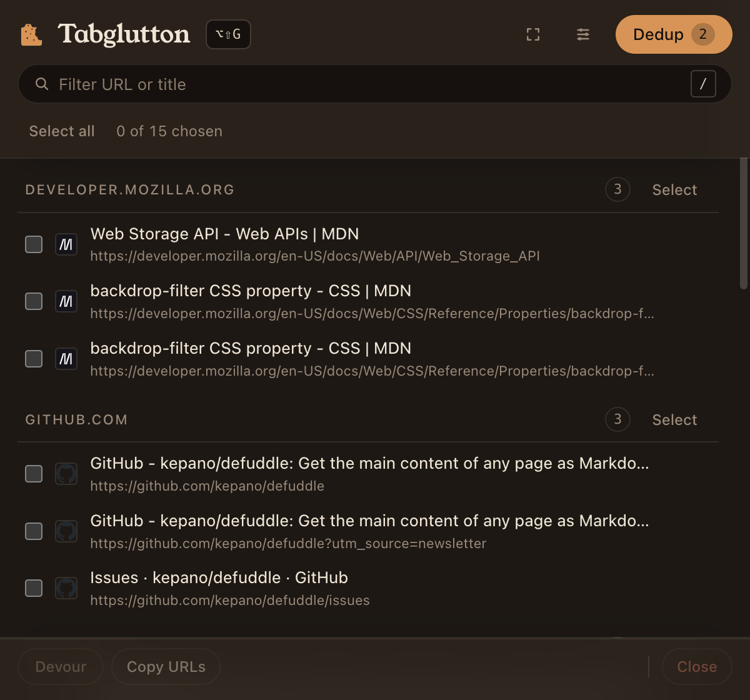Image resolution: width=750 pixels, height=700 pixels.
Task: Click the Dedup button
Action: pos(674,34)
